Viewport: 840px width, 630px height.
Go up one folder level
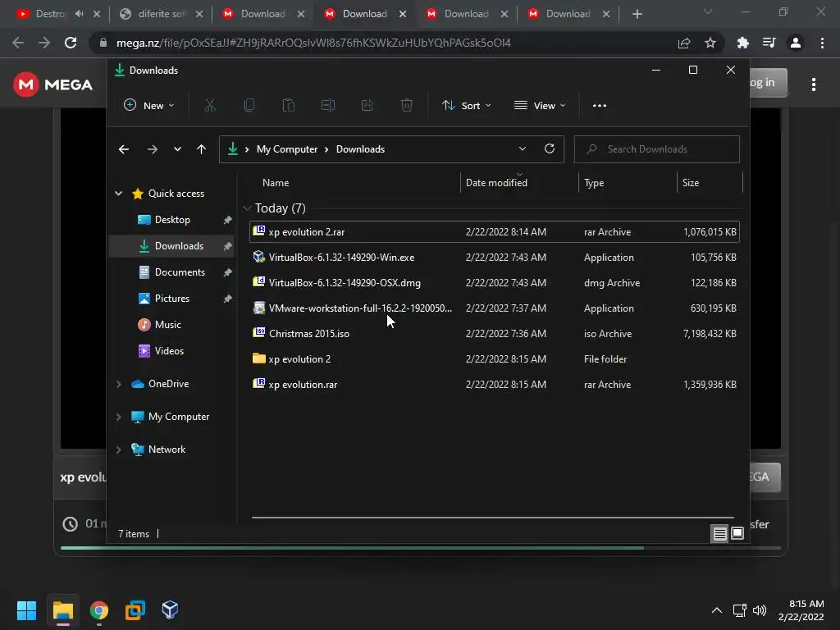click(202, 149)
